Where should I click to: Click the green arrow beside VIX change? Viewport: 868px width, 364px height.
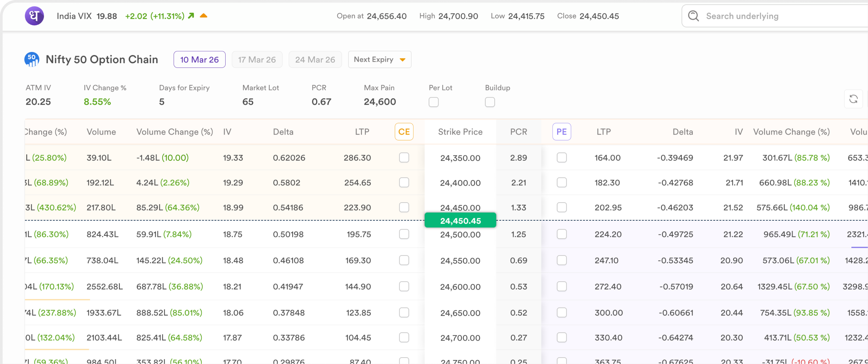tap(191, 16)
